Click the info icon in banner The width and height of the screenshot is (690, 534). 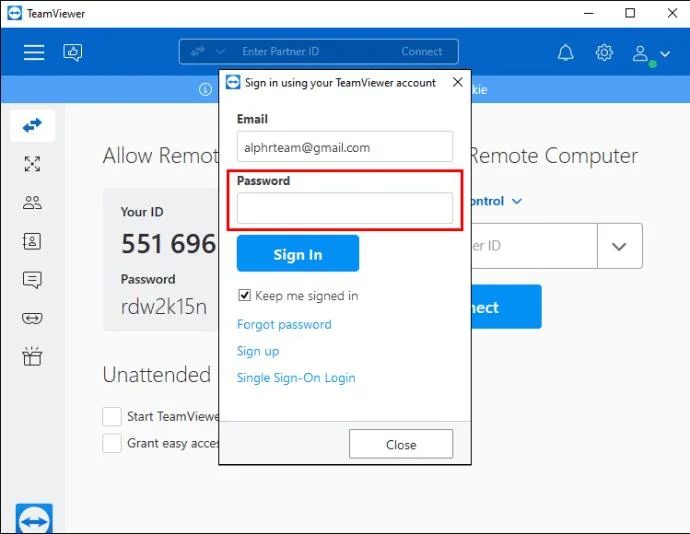click(x=205, y=89)
